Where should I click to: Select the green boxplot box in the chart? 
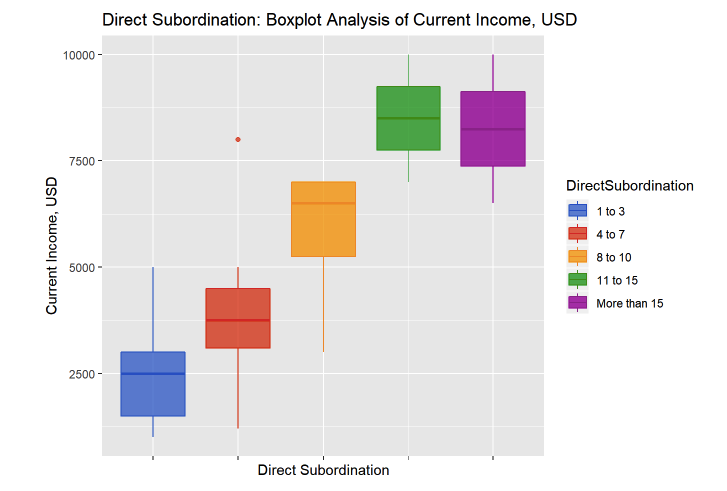pyautogui.click(x=408, y=118)
